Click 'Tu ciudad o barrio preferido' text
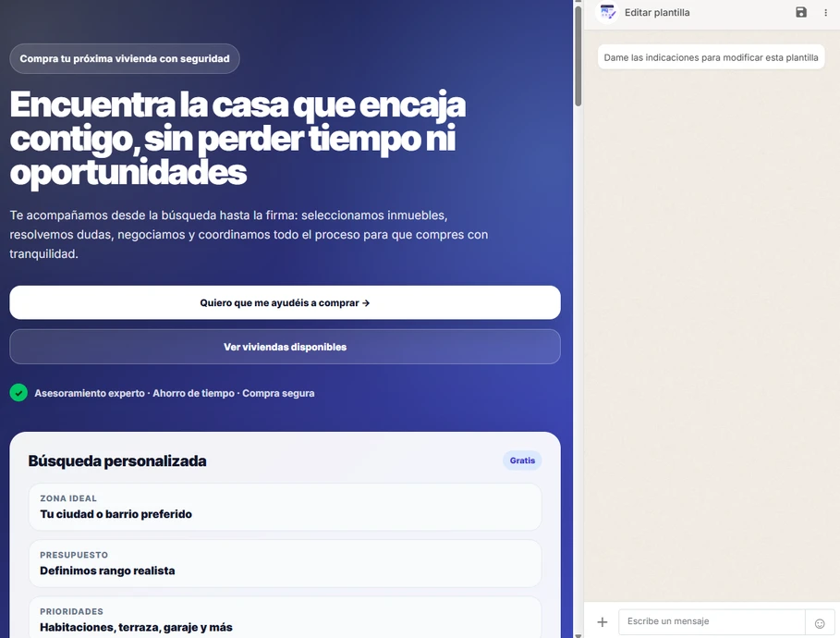 116,514
